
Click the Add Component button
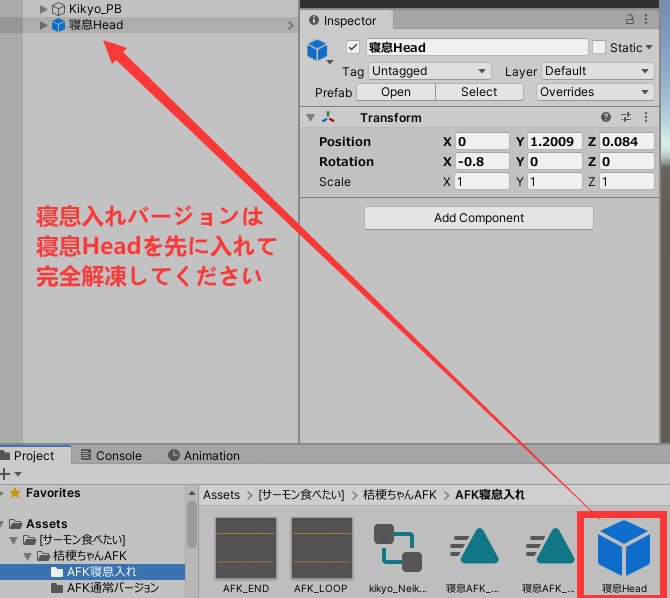(x=479, y=218)
